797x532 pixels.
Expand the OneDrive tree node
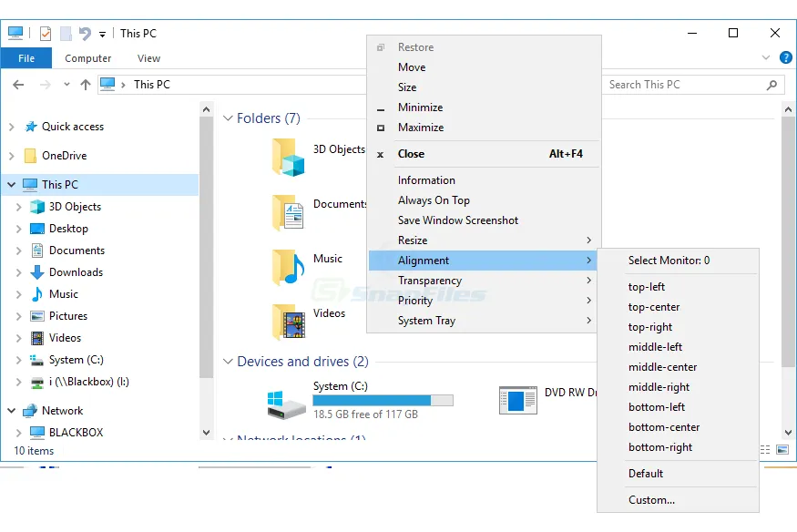pyautogui.click(x=11, y=156)
